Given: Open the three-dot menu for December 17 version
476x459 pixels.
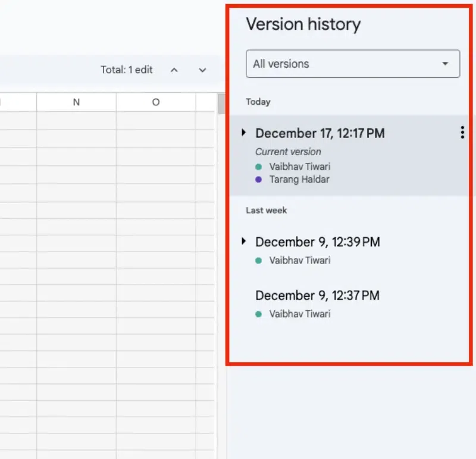Looking at the screenshot, I should tap(462, 133).
